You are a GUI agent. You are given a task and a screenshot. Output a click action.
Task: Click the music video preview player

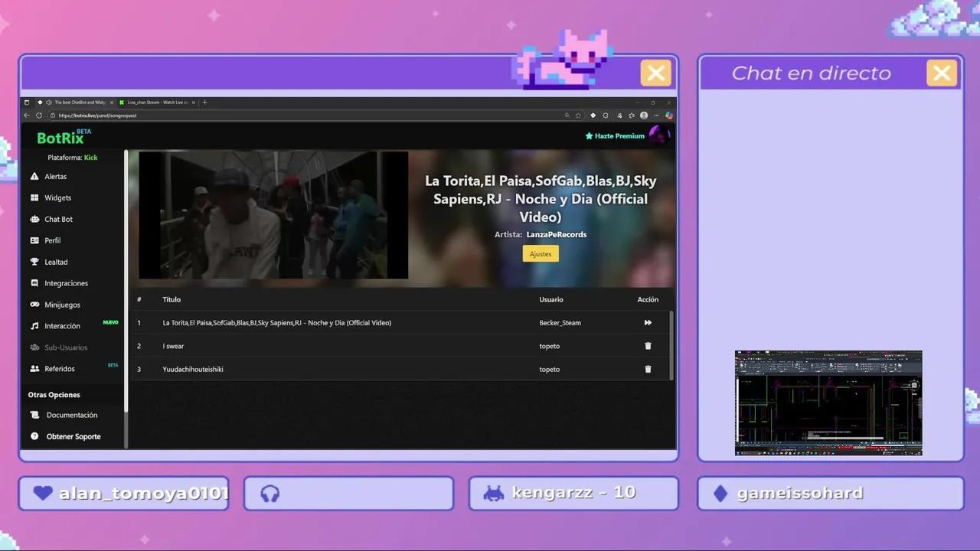(273, 215)
